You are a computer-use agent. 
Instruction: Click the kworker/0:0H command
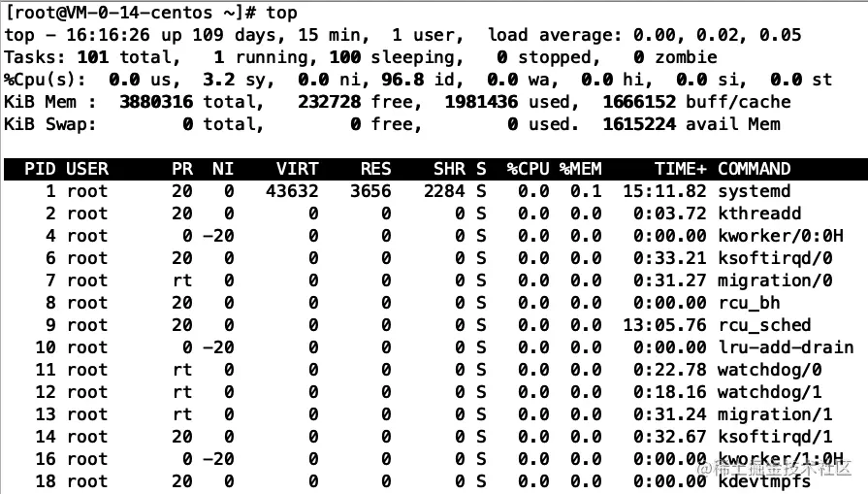pyautogui.click(x=781, y=236)
